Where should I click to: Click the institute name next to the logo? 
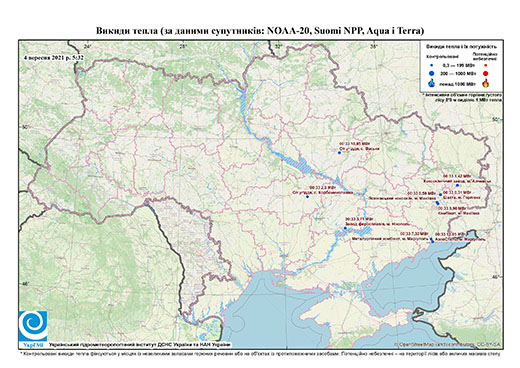(140, 345)
